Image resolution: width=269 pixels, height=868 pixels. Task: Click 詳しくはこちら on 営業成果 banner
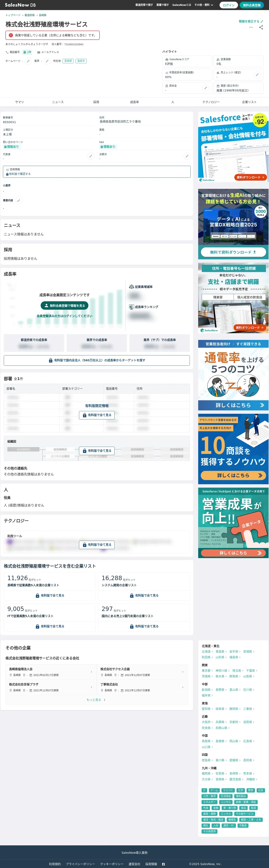click(233, 553)
